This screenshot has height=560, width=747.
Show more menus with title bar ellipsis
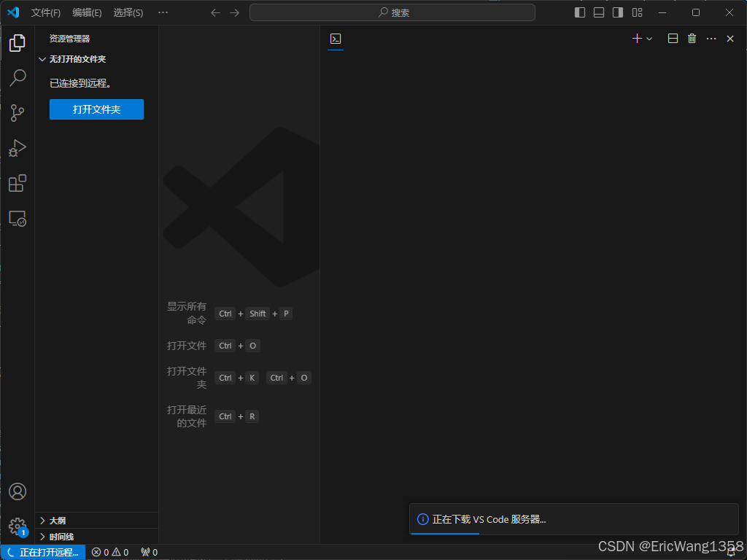pos(163,12)
